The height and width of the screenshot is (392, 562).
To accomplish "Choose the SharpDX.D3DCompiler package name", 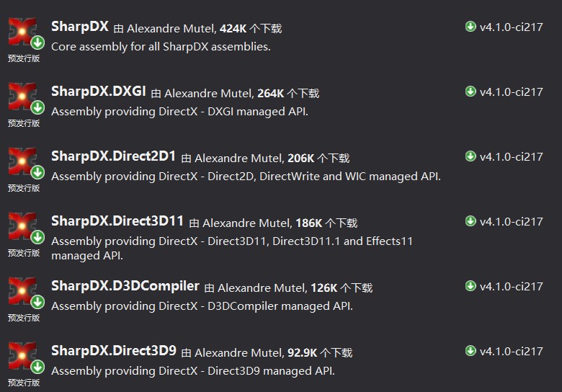I will coord(125,287).
